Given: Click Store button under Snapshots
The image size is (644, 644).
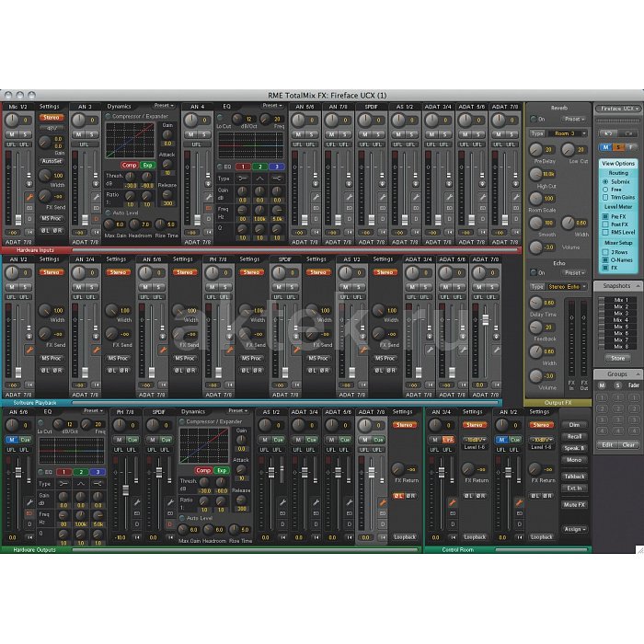Looking at the screenshot, I should (x=617, y=358).
